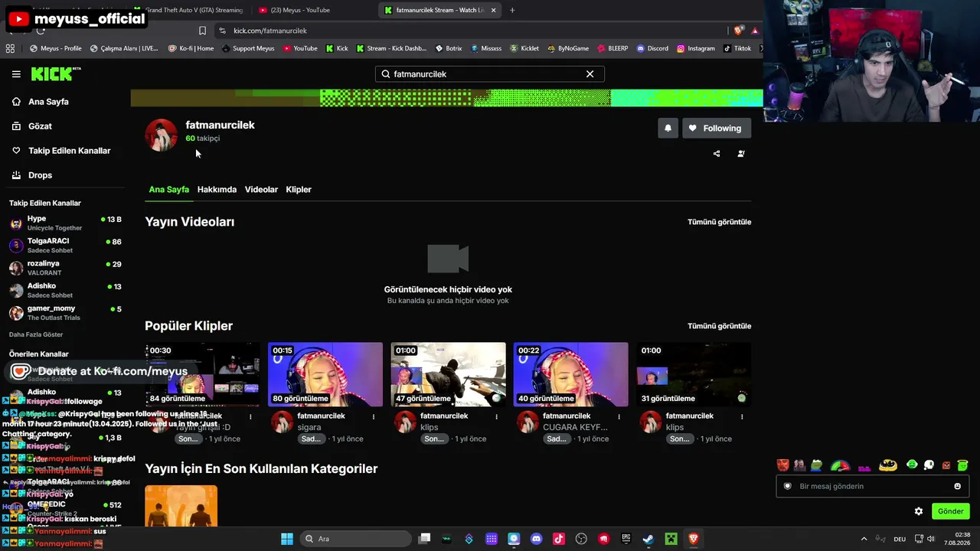980x551 pixels.
Task: Open Discord from the taskbar
Action: pyautogui.click(x=536, y=539)
